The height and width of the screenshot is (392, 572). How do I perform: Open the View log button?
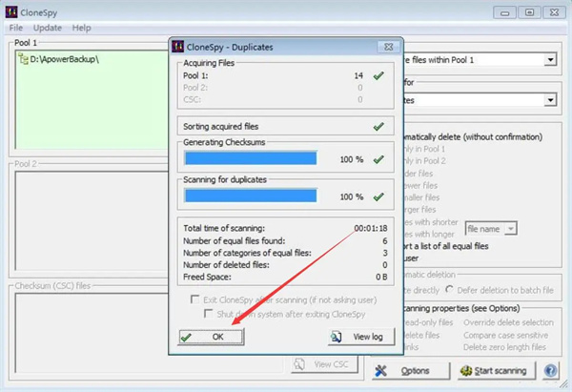point(360,337)
